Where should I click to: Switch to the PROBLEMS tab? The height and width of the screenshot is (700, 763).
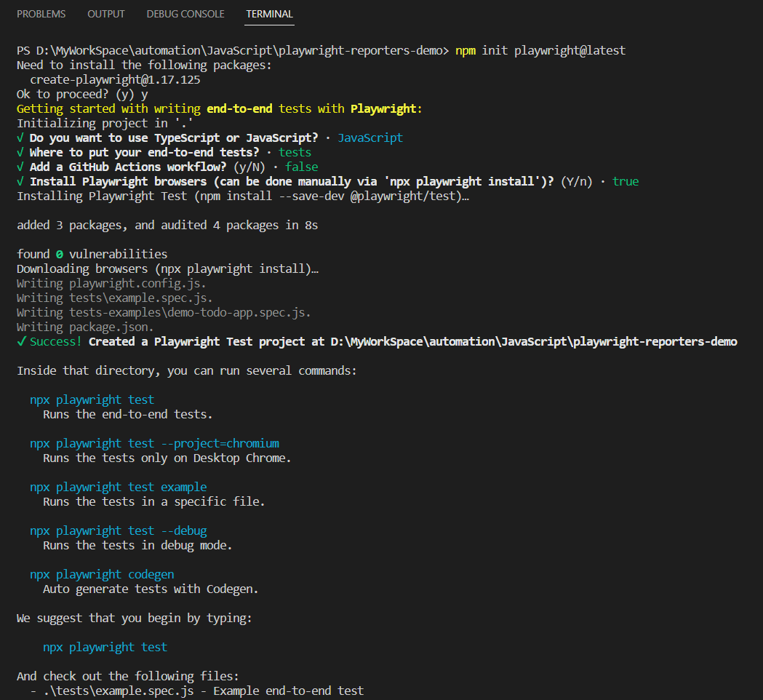(41, 14)
